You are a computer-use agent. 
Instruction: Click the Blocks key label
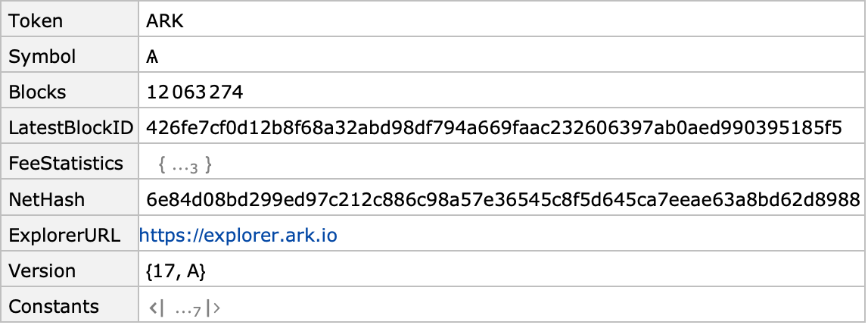(x=37, y=92)
